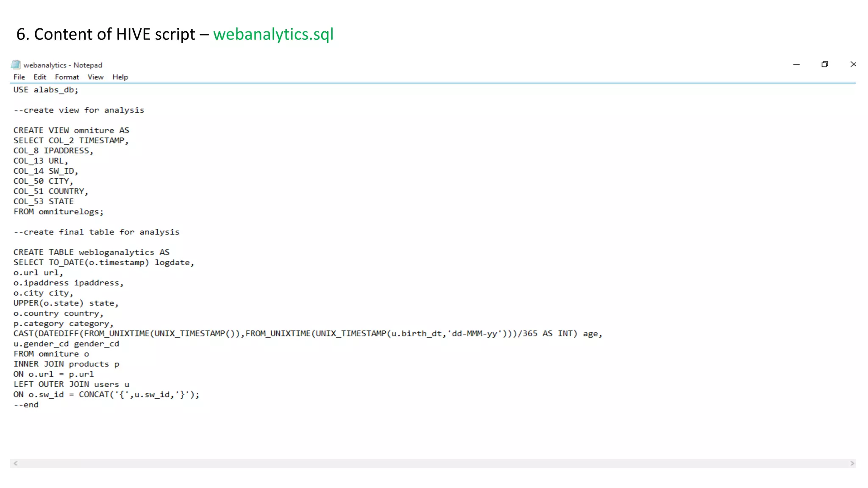Open the File menu in Notepad
This screenshot has height=488, width=868.
(x=19, y=77)
